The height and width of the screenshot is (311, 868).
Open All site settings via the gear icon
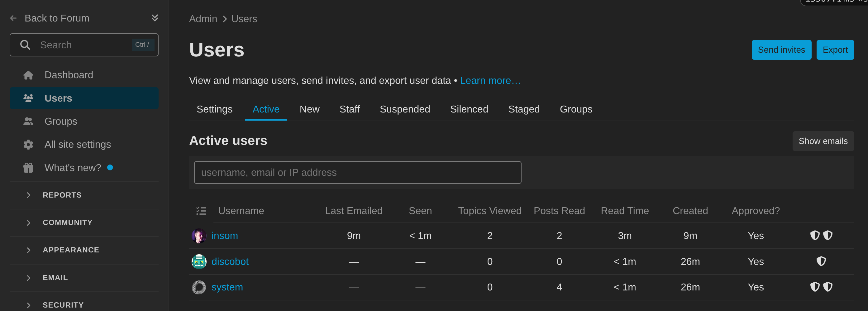point(28,144)
